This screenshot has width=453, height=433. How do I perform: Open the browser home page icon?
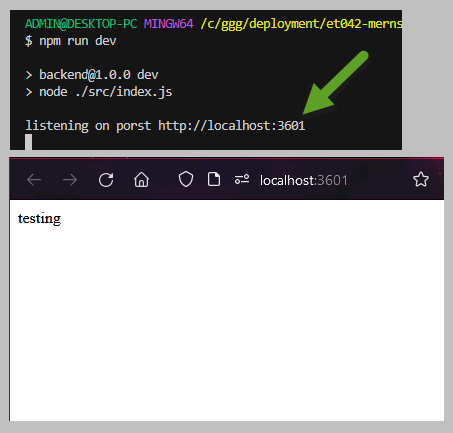pyautogui.click(x=141, y=180)
